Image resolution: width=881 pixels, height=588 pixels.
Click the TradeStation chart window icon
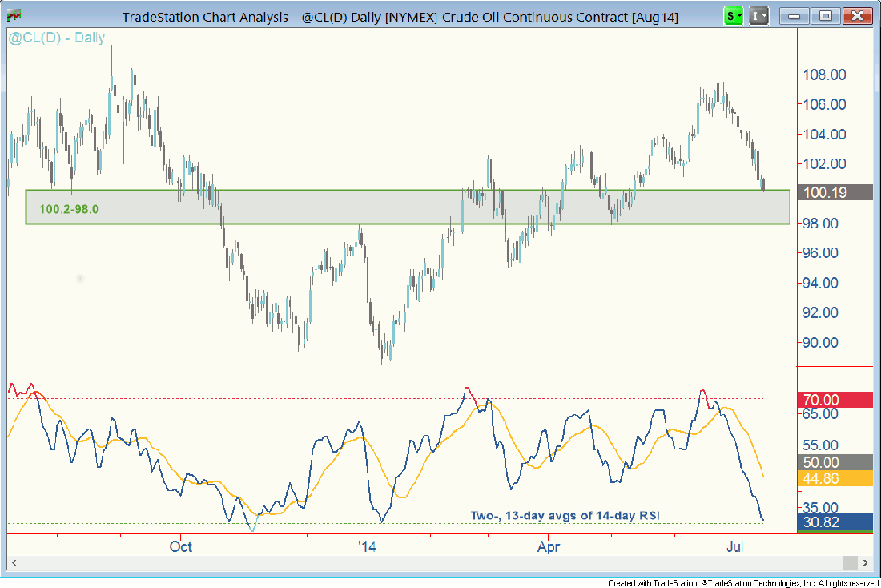tap(14, 15)
